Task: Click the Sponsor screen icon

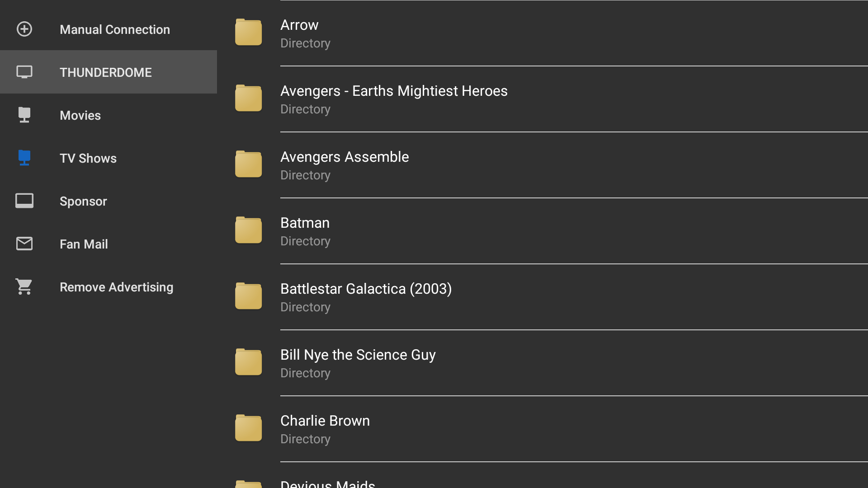Action: (24, 201)
